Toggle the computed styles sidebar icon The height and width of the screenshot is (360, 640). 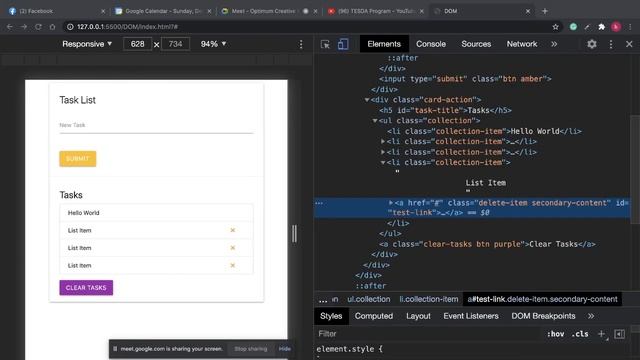[619, 334]
